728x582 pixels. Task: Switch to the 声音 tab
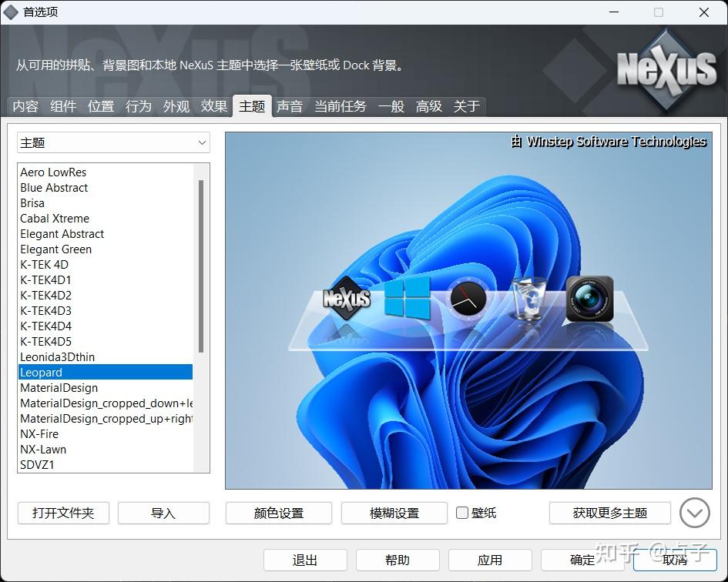click(290, 106)
